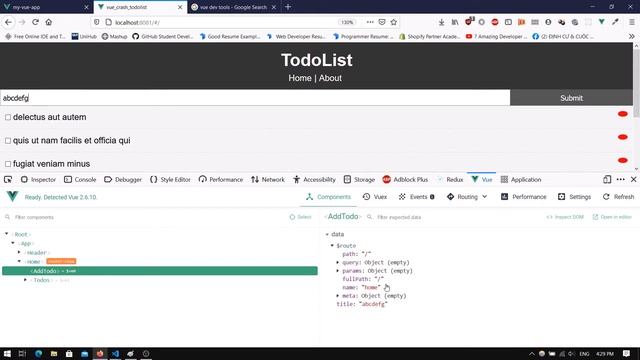Activate the devtools element picker icon
This screenshot has height=360, width=640.
click(x=8, y=180)
